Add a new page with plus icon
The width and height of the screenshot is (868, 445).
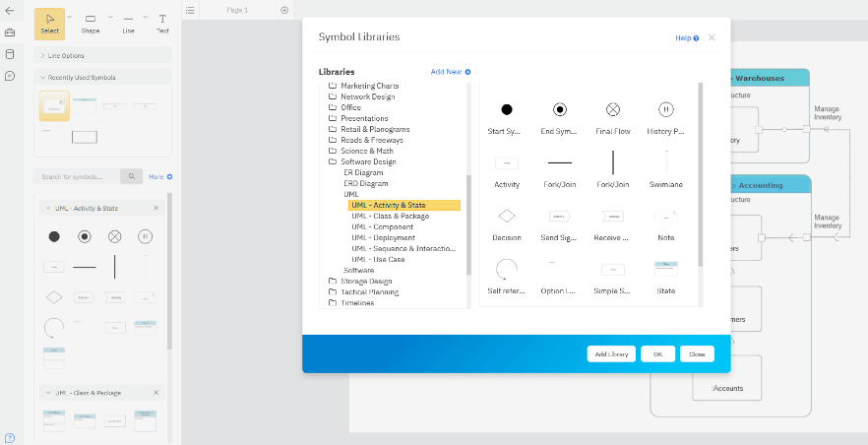click(284, 10)
